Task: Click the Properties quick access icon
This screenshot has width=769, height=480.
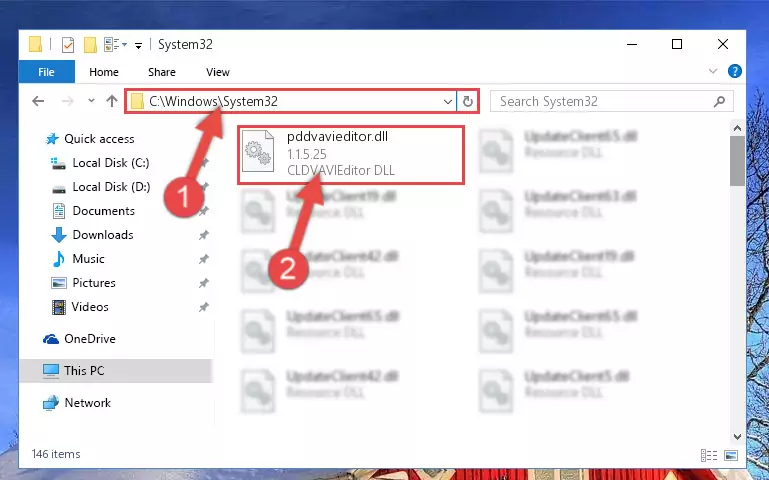Action: (x=68, y=45)
